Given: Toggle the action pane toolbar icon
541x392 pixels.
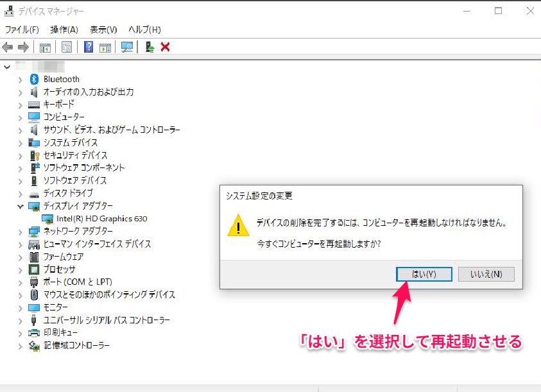Looking at the screenshot, I should [105, 47].
